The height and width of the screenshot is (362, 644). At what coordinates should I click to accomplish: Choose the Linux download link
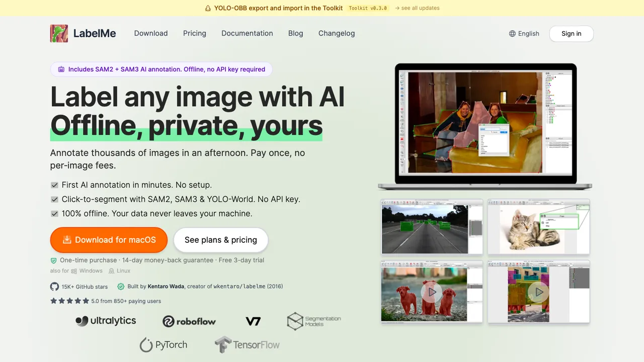(x=119, y=271)
